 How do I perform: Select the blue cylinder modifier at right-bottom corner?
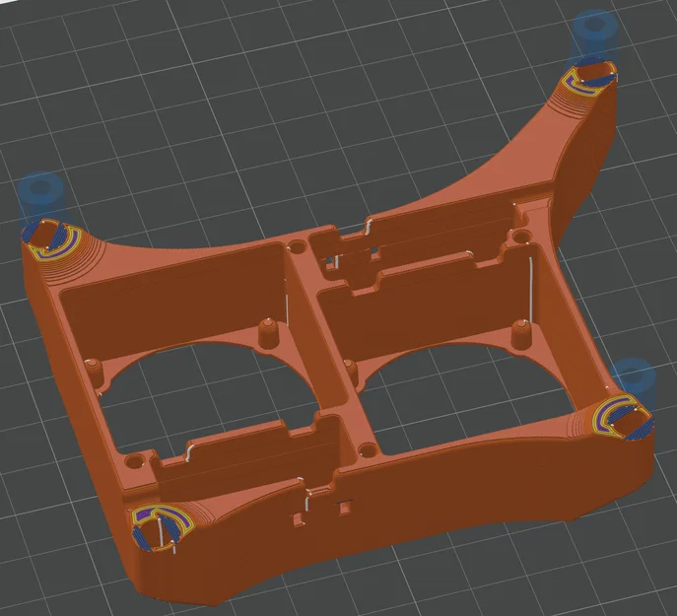click(x=634, y=381)
